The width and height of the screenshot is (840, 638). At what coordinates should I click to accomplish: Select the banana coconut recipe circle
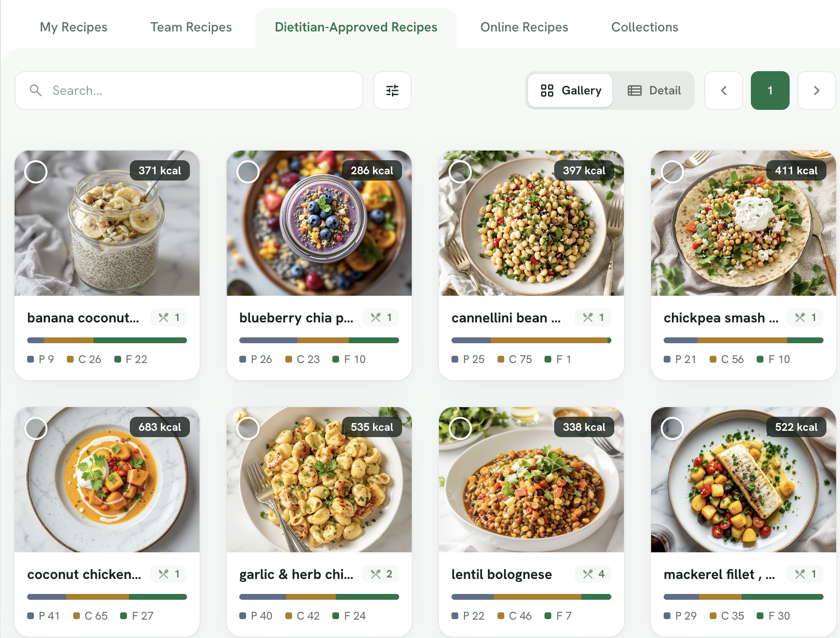[x=36, y=171]
